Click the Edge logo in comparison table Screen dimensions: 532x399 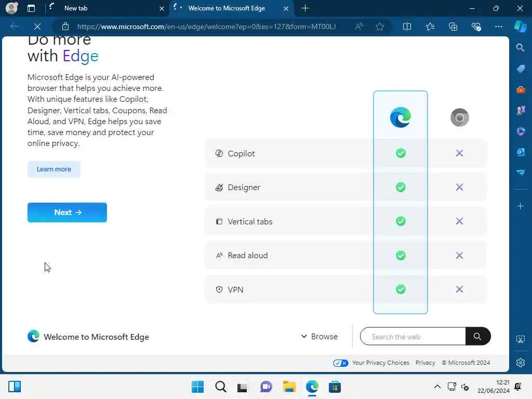point(401,117)
